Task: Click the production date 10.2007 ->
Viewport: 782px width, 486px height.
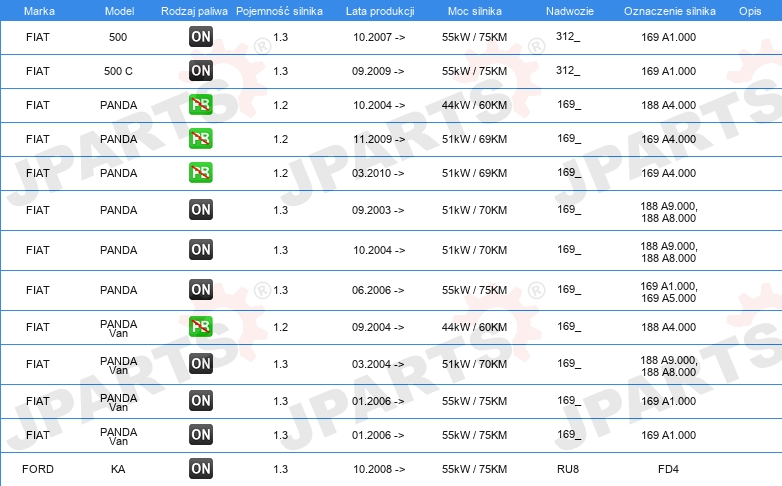Action: coord(379,37)
